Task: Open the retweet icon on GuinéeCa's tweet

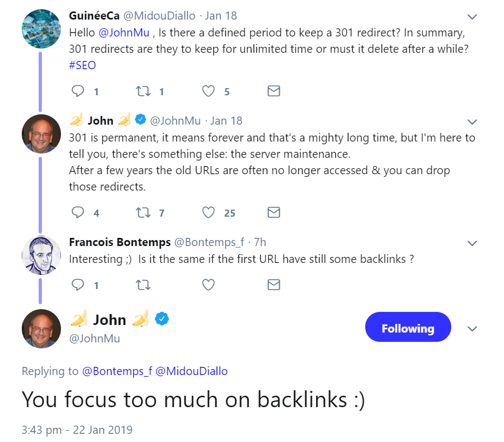Action: pos(143,91)
